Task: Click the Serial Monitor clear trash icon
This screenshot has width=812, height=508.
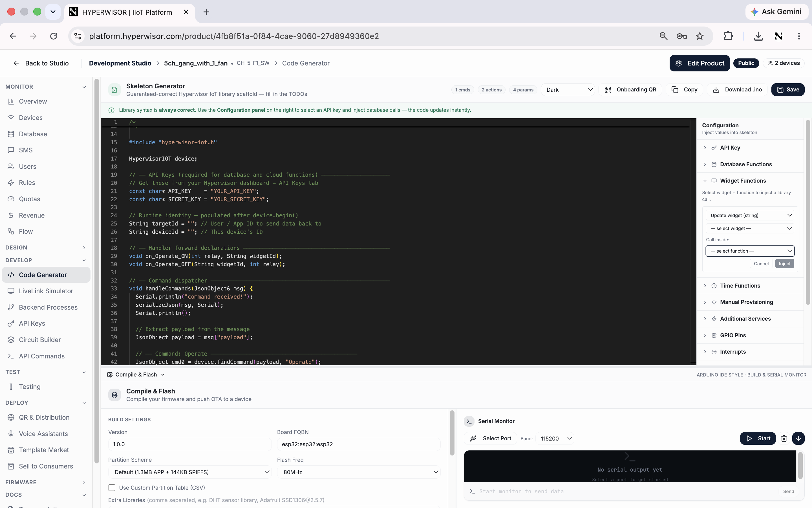Action: [x=784, y=439]
